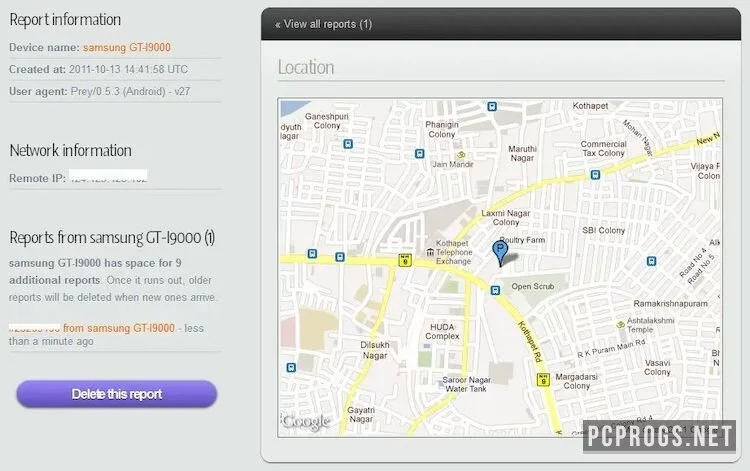Viewport: 750px width, 471px height.
Task: Click the Reports from samsung GT-I9000 (1) heading
Action: point(112,237)
